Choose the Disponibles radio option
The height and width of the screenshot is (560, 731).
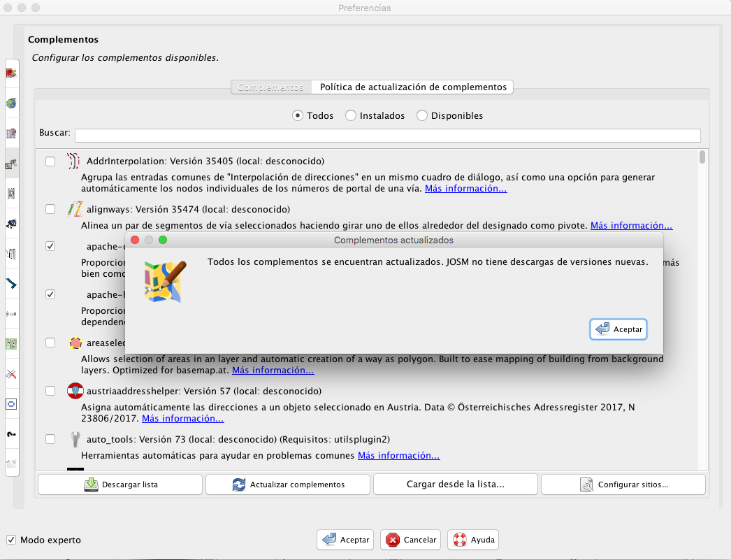point(422,115)
